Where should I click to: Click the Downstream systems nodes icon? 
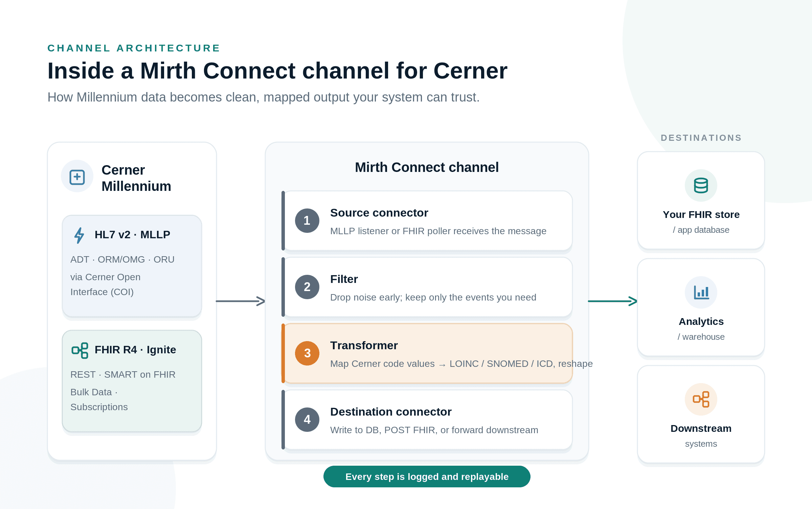click(x=701, y=399)
